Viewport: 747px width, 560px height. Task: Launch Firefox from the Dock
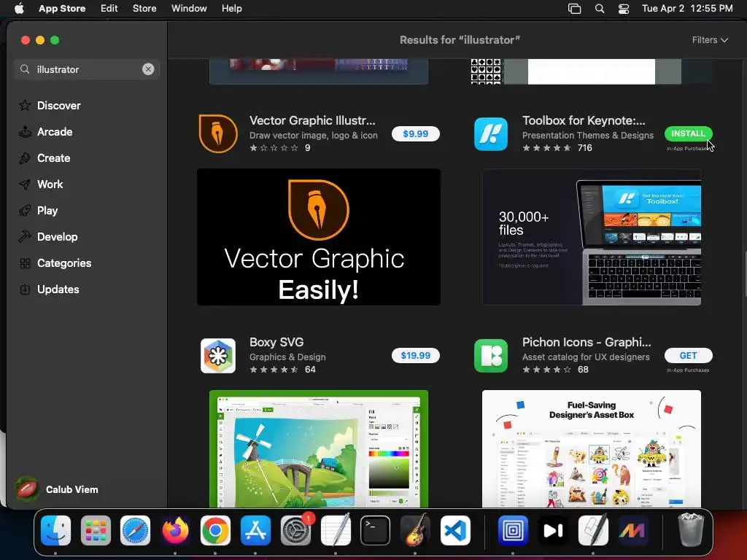tap(175, 530)
